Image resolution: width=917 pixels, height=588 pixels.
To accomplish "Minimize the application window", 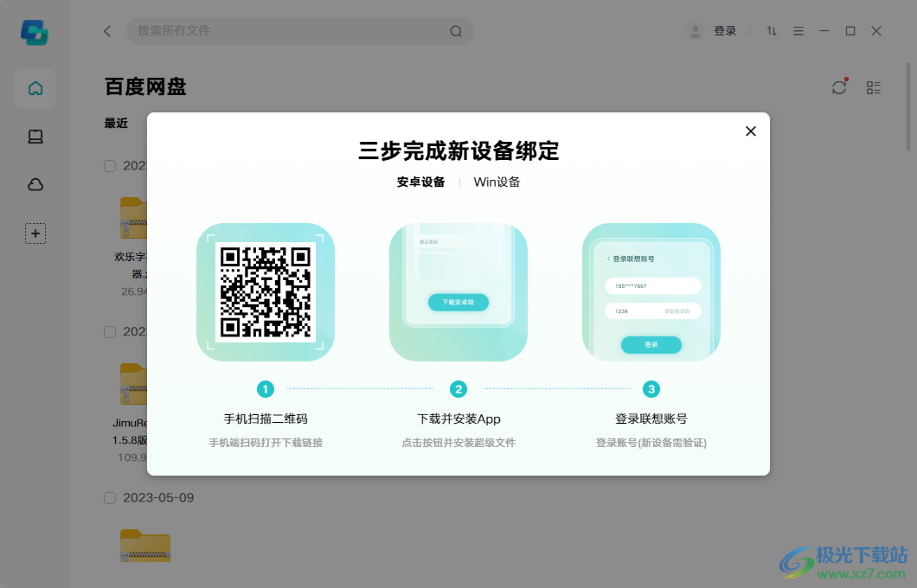I will pos(824,31).
